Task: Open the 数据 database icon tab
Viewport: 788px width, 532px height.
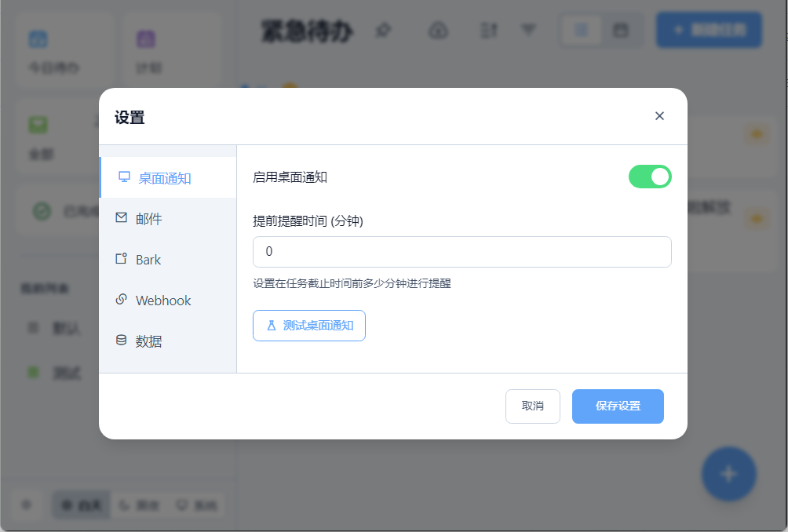Action: click(121, 341)
